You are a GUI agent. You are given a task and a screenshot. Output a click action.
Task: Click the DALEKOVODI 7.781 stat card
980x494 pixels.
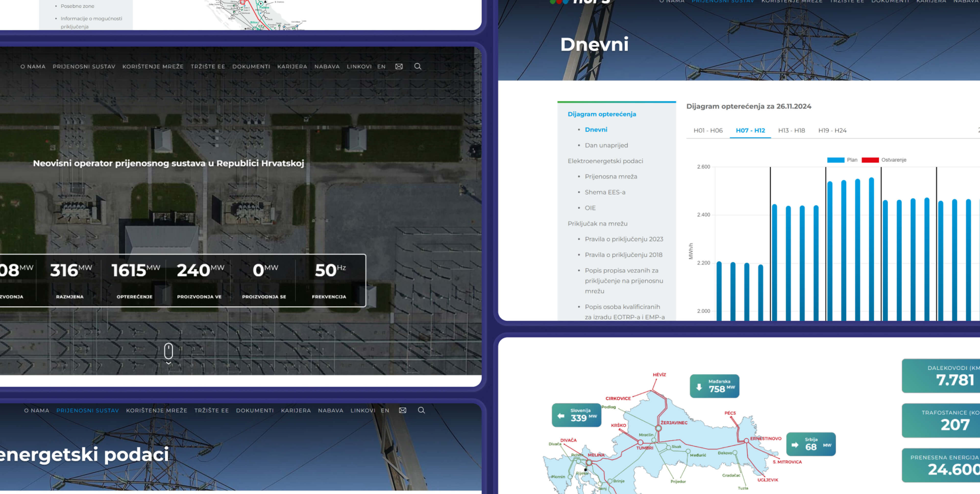pos(940,375)
